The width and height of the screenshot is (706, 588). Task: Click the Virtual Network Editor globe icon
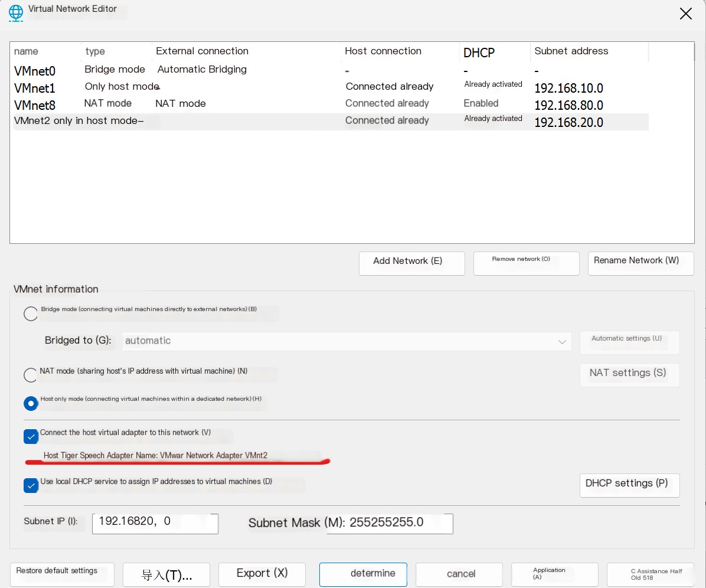[x=16, y=12]
